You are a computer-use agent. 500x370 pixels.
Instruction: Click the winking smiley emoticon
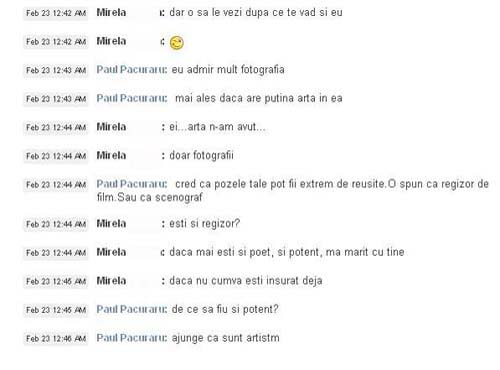176,43
